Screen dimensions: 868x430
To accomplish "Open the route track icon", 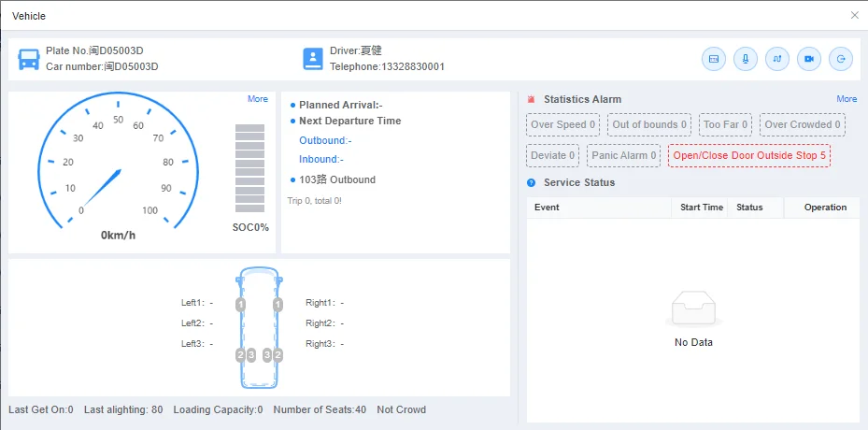I will click(x=777, y=59).
